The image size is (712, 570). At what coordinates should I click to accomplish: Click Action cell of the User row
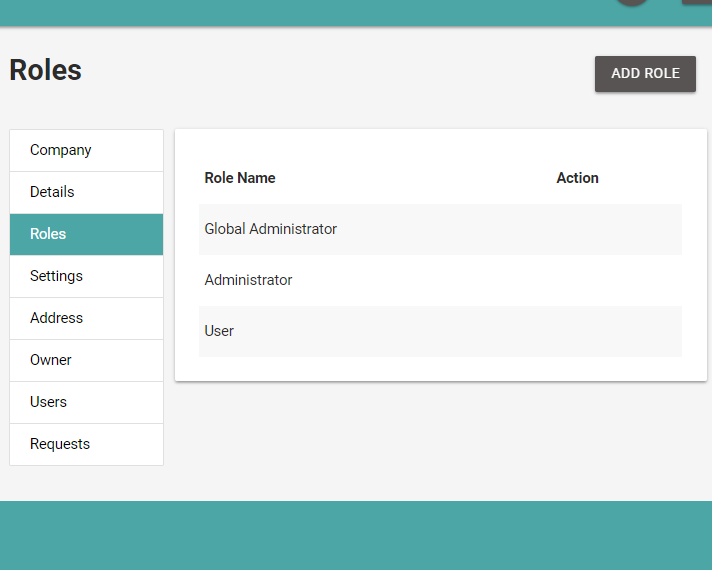(578, 331)
